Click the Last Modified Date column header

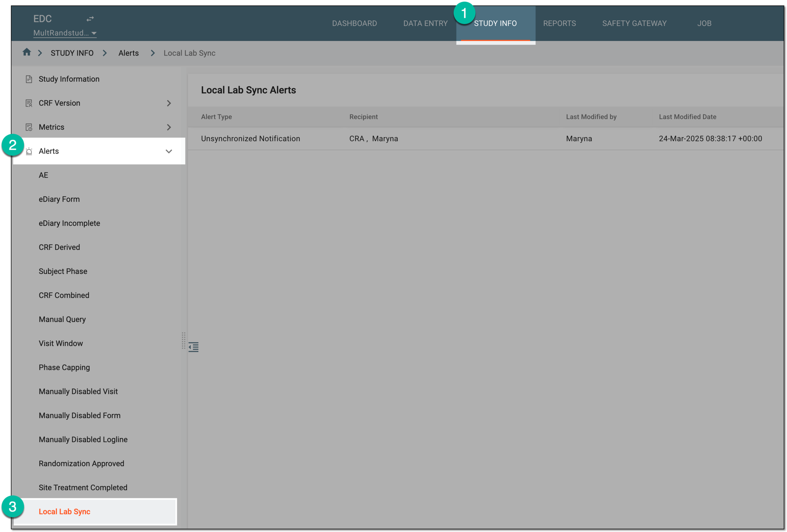688,117
